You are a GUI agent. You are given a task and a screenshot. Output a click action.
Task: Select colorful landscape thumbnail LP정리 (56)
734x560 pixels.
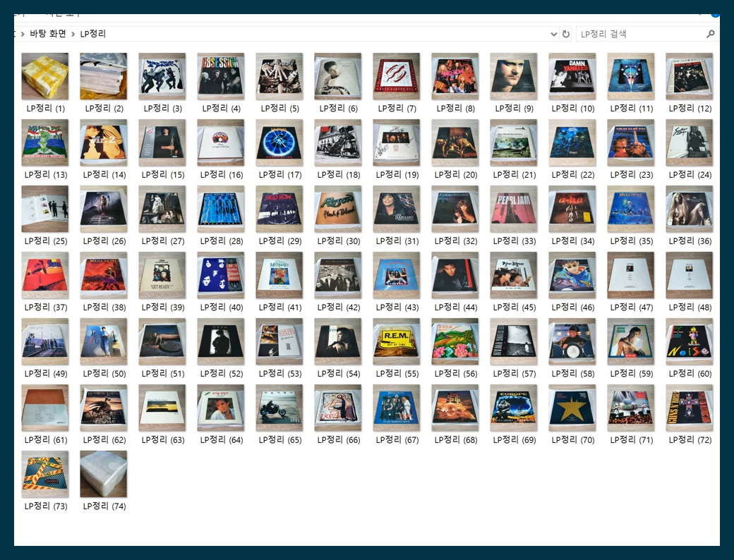(455, 342)
